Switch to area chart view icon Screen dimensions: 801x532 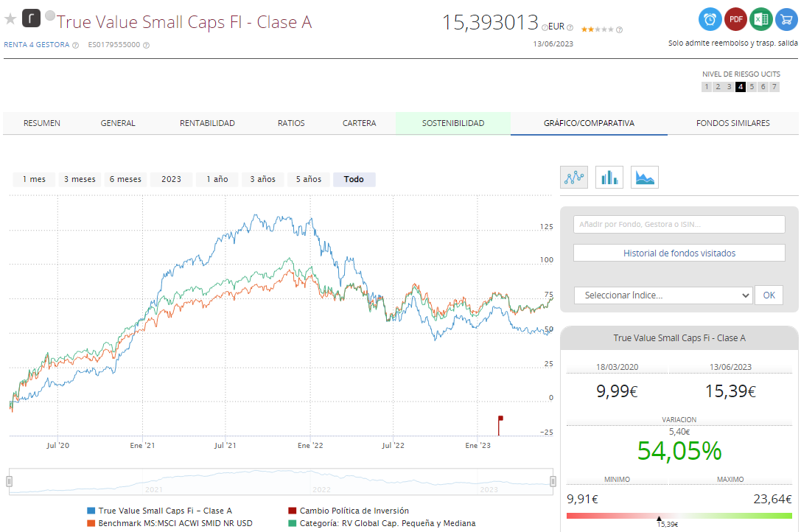click(x=645, y=177)
